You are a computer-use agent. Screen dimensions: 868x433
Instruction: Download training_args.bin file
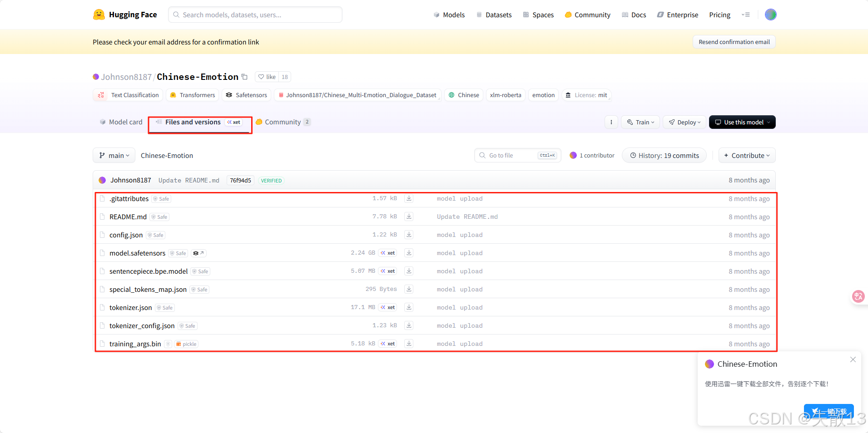(x=409, y=344)
